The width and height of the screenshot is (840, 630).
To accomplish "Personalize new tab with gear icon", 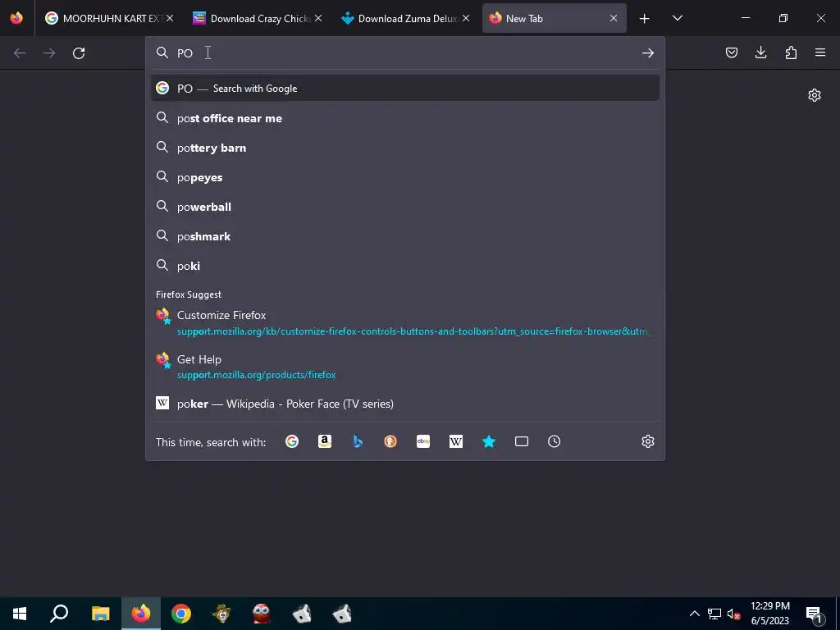I will click(x=815, y=95).
